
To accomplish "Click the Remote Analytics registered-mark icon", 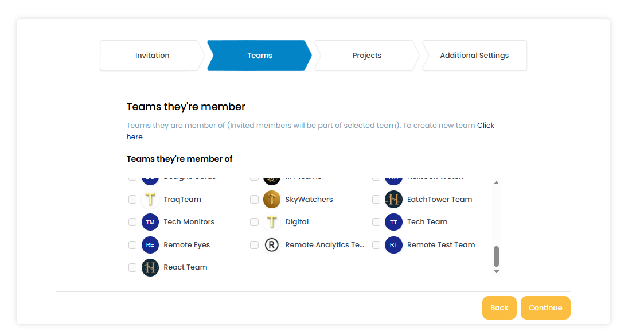I will click(271, 244).
